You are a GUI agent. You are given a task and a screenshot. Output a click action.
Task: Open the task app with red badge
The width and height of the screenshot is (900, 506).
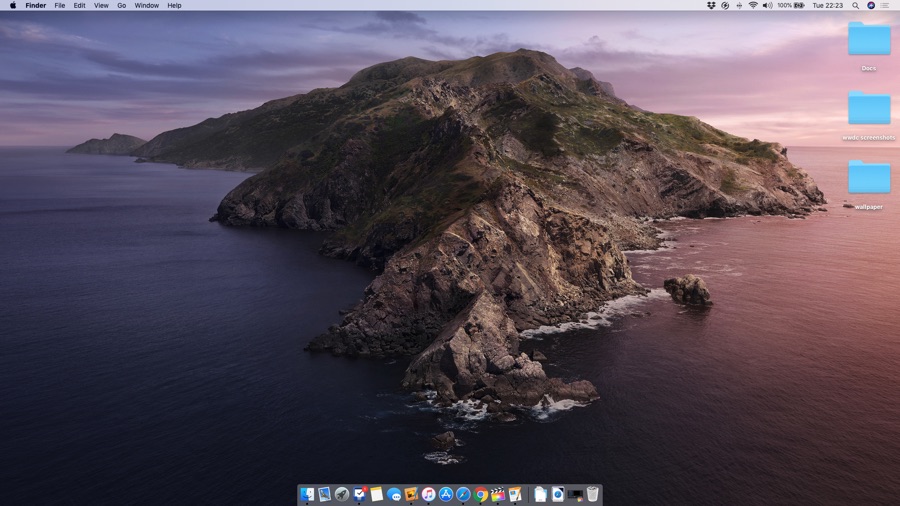[x=359, y=494]
